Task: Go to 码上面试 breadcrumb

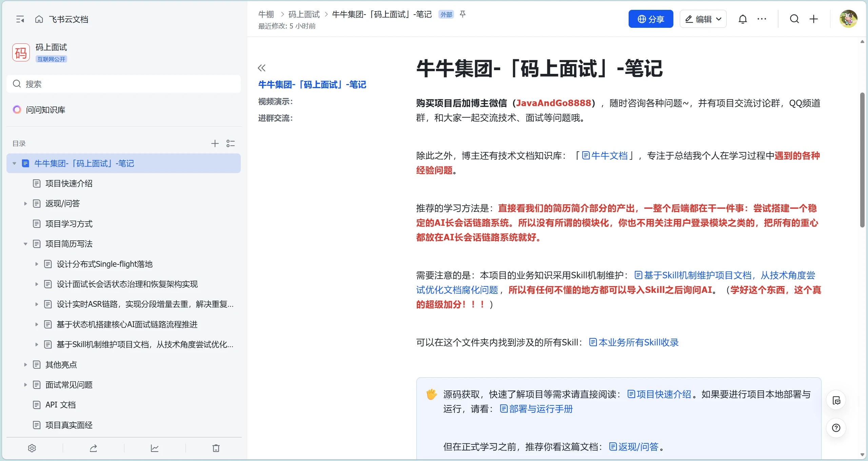Action: coord(304,14)
